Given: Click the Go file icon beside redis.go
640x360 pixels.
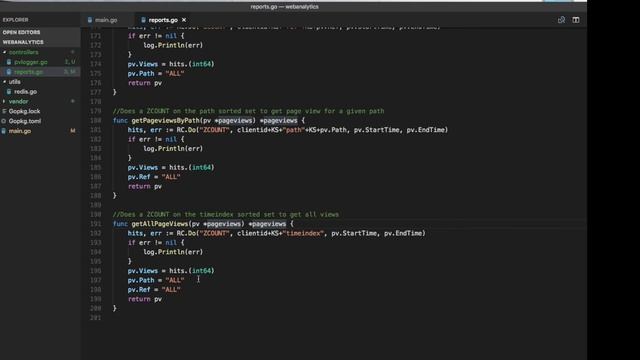Looking at the screenshot, I should [9, 91].
